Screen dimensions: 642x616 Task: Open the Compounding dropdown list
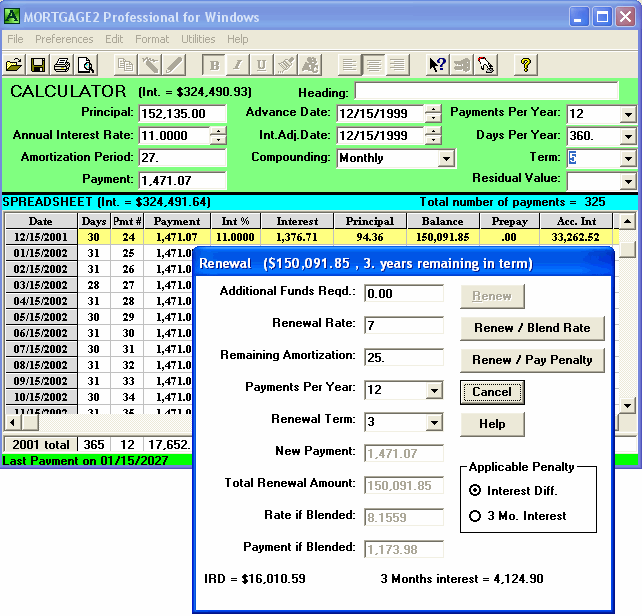point(446,159)
